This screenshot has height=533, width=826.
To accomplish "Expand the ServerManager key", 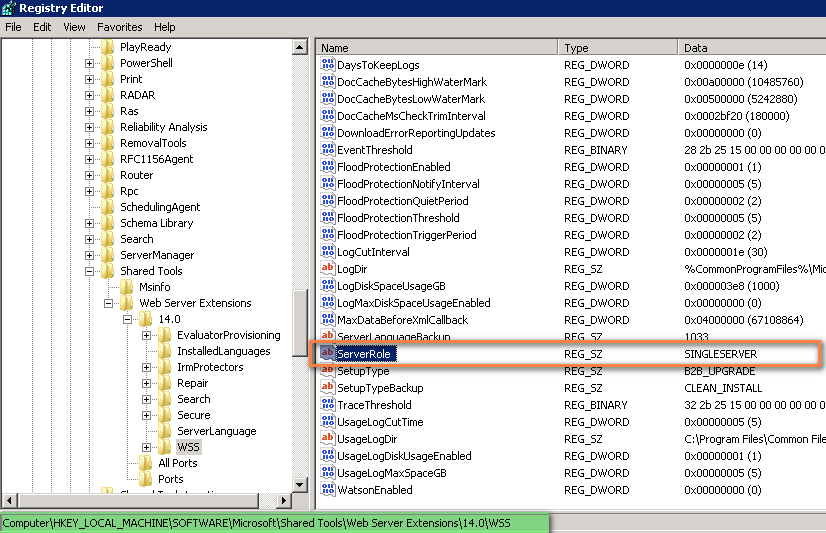I will 90,255.
